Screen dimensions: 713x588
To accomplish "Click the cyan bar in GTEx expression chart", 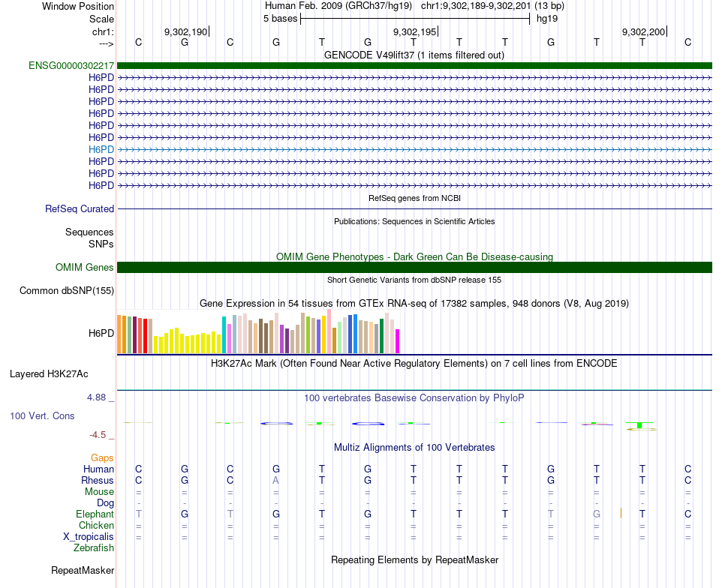I will coord(224,335).
